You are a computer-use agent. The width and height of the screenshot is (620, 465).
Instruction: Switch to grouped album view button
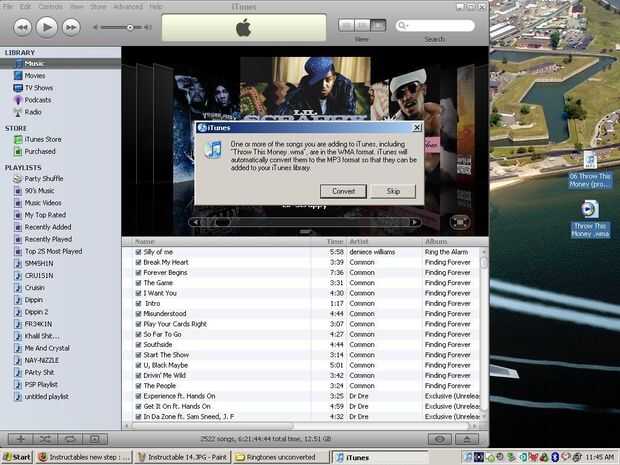362,26
